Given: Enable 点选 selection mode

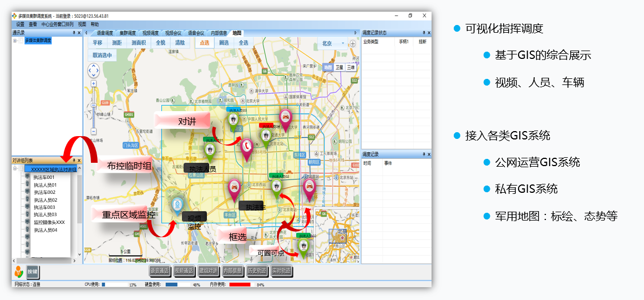Looking at the screenshot, I should (205, 43).
